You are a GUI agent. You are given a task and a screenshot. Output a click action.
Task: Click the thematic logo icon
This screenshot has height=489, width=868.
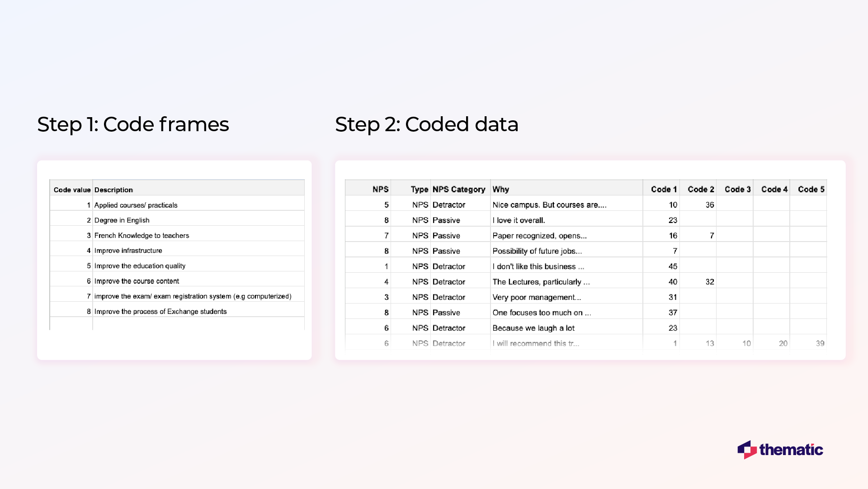tap(748, 450)
